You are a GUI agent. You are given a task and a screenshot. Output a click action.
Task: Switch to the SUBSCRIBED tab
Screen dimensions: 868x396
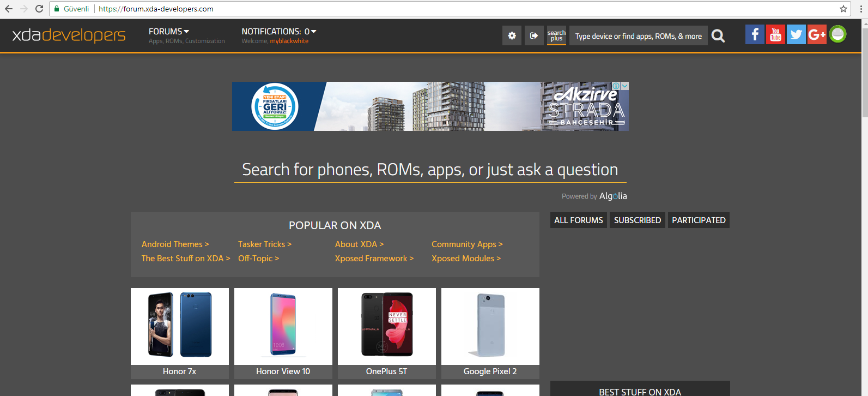[x=638, y=220]
